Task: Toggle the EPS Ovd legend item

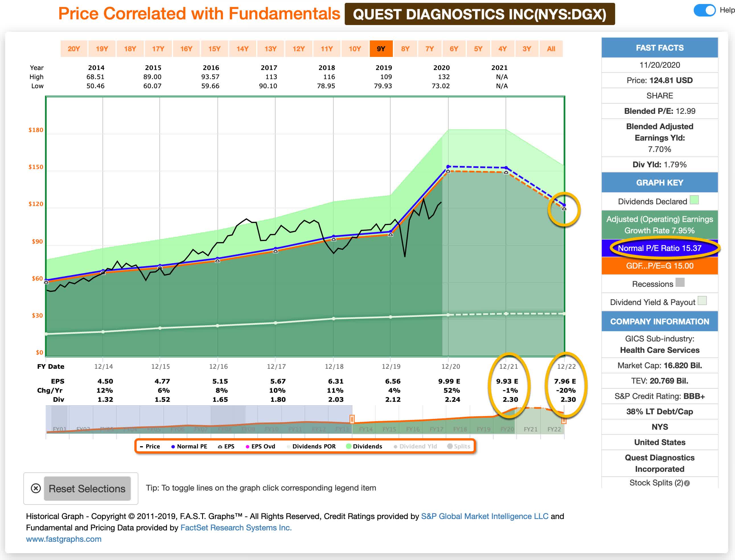Action: (x=260, y=446)
